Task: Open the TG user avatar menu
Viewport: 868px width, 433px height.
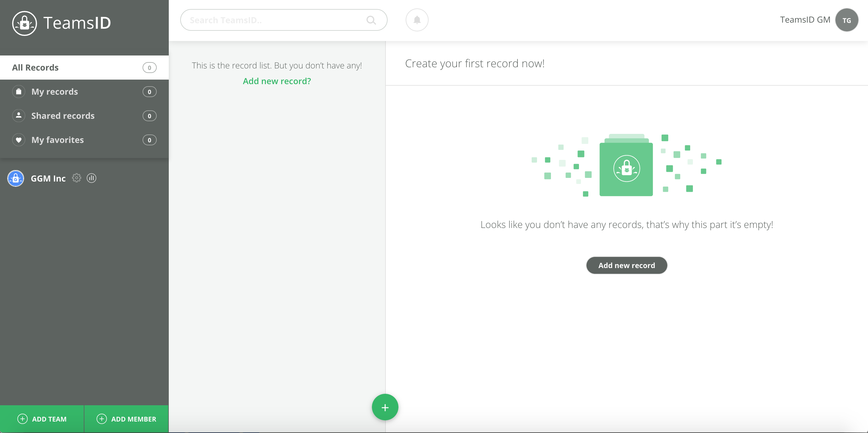Action: point(847,20)
